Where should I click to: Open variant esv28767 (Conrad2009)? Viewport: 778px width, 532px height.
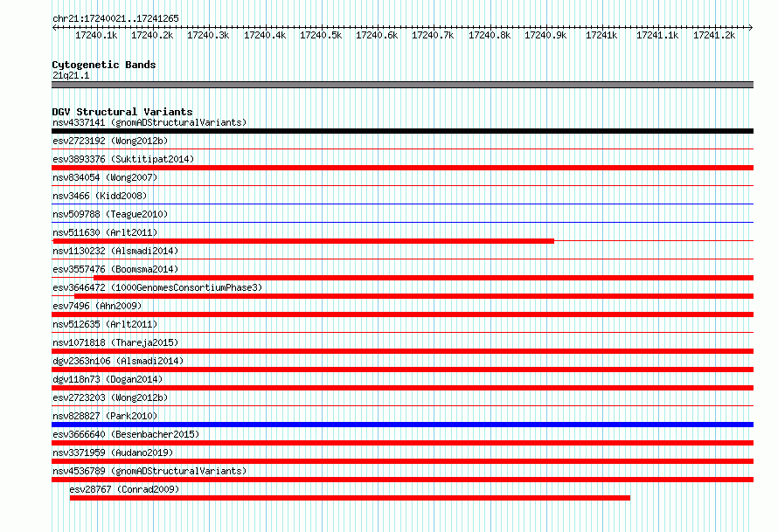[x=124, y=489]
